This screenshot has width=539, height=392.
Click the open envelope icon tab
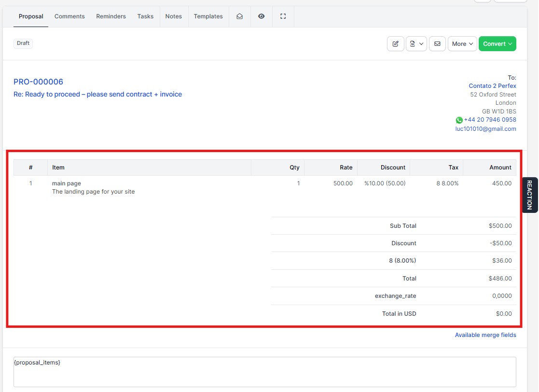(x=240, y=16)
